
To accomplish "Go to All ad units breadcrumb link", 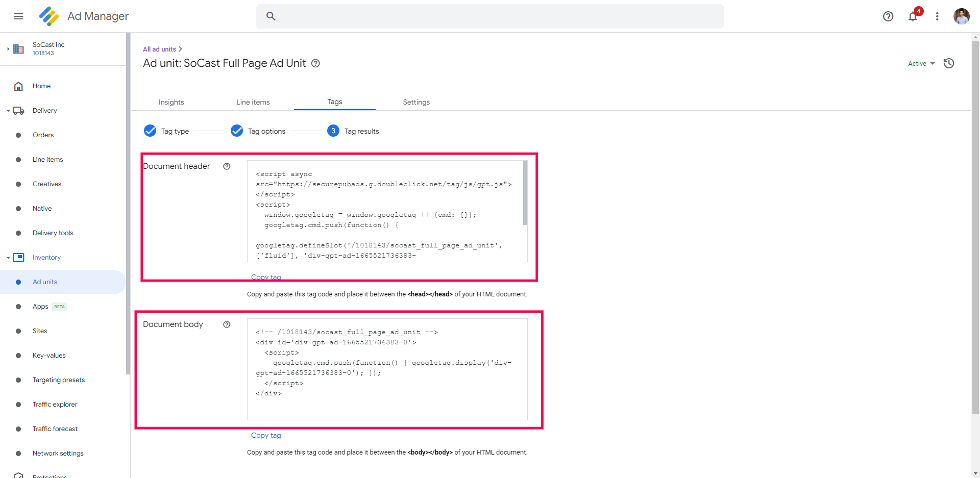I will [x=159, y=49].
